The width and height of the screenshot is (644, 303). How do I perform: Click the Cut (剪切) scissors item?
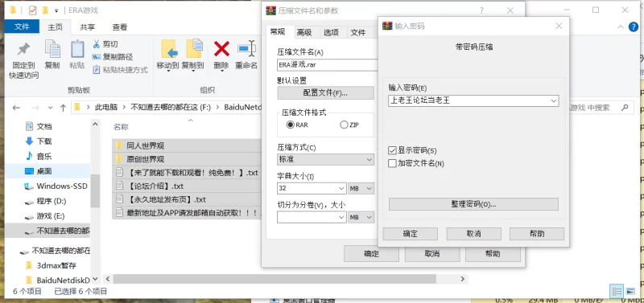pyautogui.click(x=105, y=44)
